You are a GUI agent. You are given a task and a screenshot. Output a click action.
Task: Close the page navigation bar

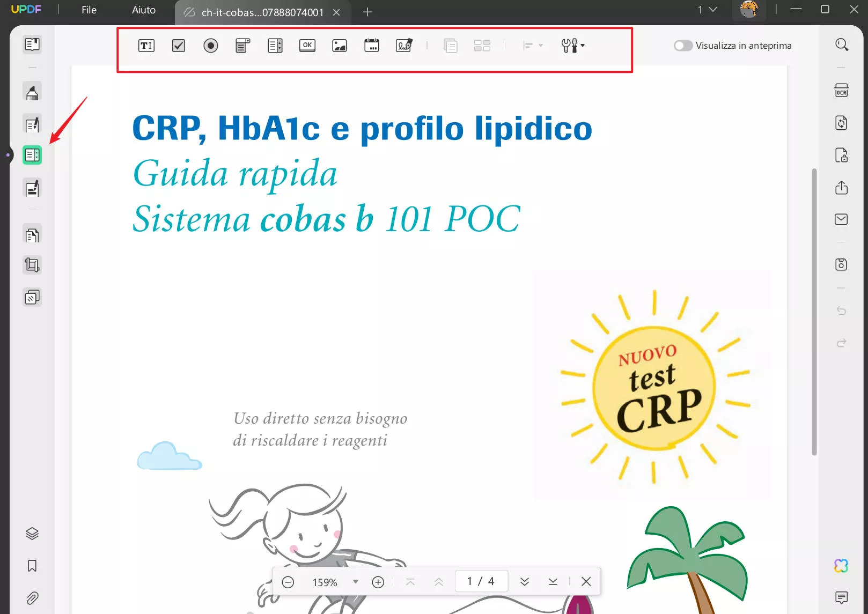(586, 582)
